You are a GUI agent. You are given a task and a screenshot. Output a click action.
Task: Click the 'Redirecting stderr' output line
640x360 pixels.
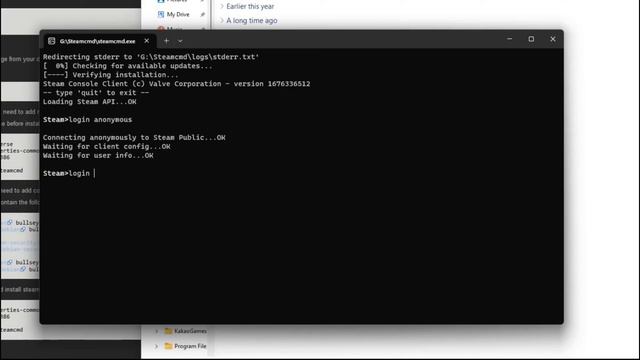151,57
